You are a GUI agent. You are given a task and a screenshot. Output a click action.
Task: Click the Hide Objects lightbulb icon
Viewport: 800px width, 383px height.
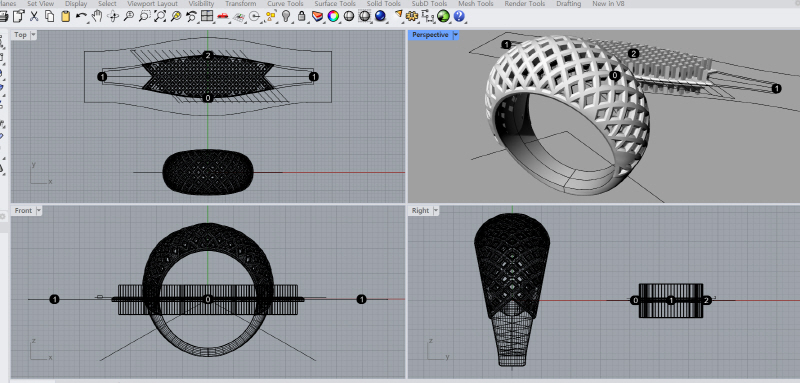tap(287, 16)
